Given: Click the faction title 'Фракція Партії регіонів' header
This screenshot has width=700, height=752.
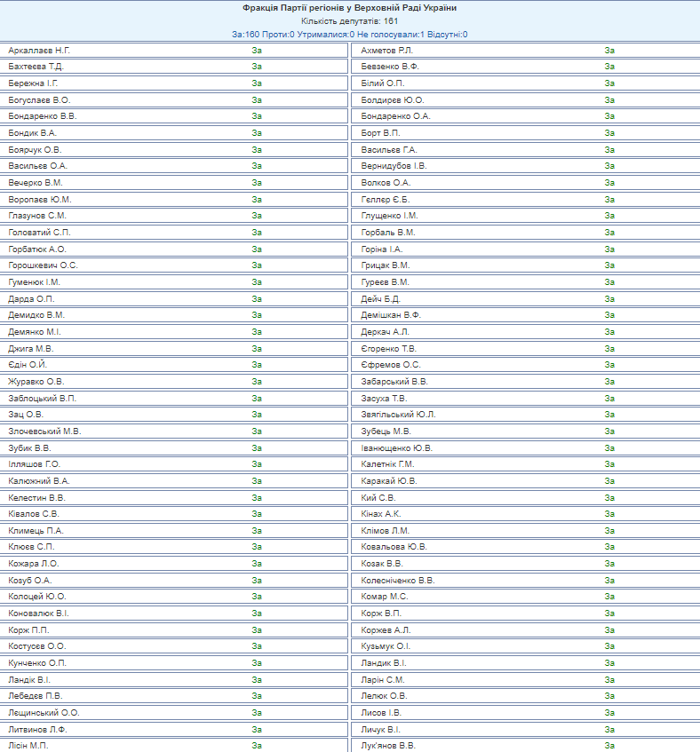Looking at the screenshot, I should point(349,8).
